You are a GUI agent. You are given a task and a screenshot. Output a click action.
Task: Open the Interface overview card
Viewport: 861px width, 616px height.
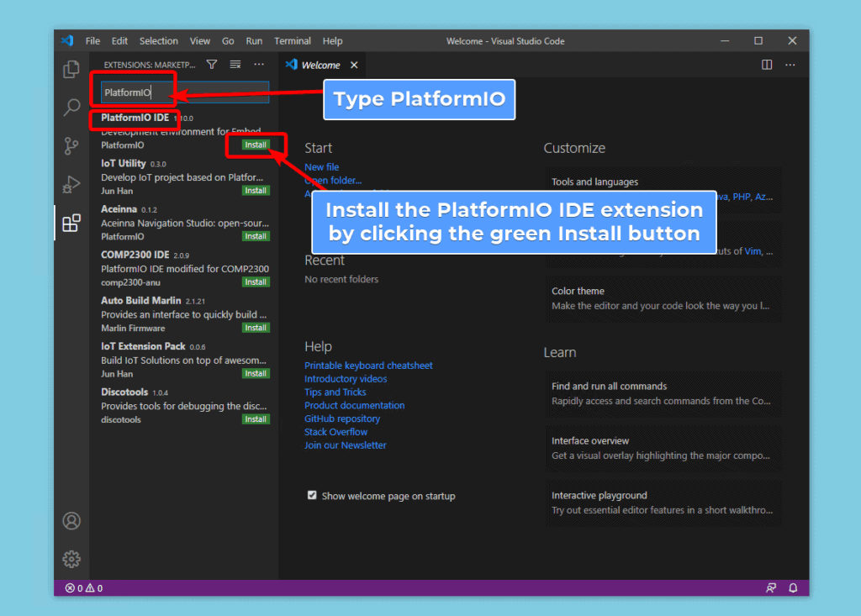coord(663,448)
